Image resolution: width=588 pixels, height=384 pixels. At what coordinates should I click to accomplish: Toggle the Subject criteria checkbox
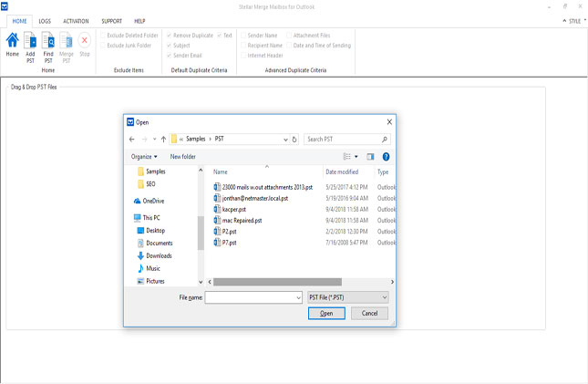coord(170,46)
